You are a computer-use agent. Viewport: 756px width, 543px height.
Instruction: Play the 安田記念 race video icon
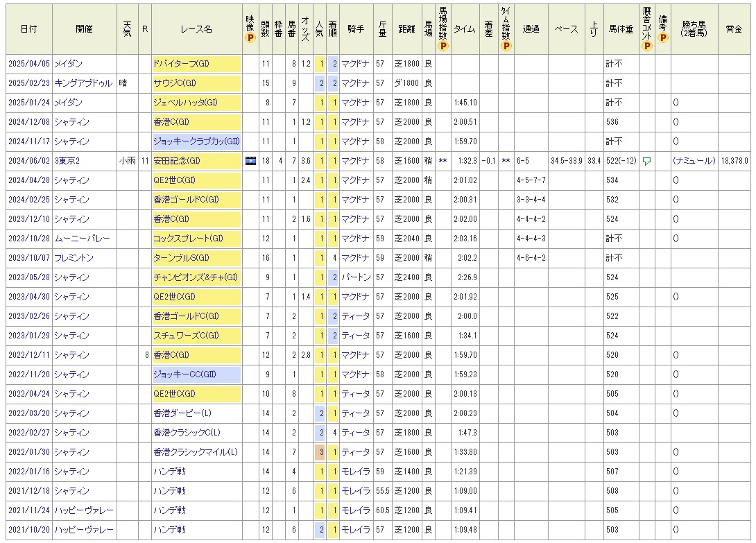tap(250, 161)
